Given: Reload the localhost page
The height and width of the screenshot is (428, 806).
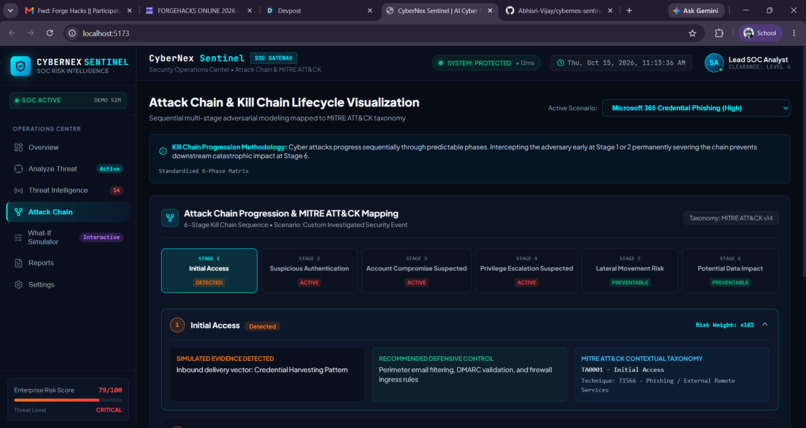Looking at the screenshot, I should coord(50,33).
